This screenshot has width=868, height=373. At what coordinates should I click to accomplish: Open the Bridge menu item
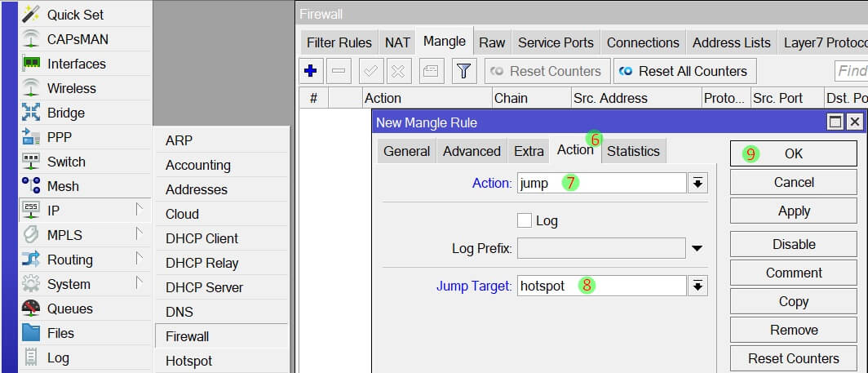coord(65,113)
